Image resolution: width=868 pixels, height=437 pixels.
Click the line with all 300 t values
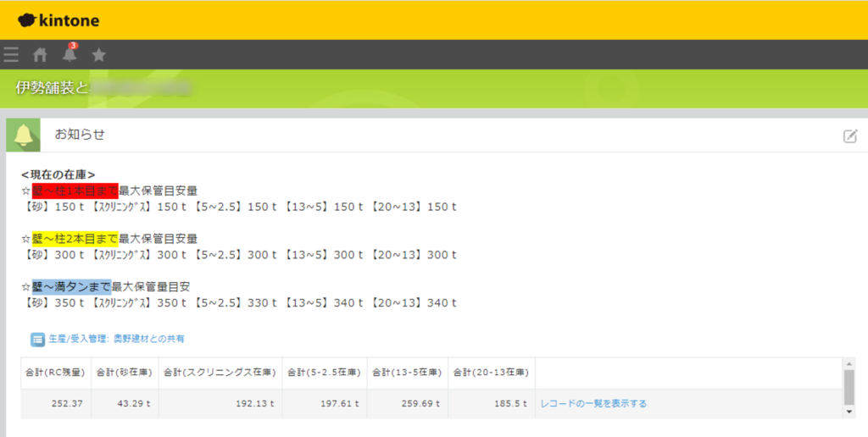pos(239,255)
